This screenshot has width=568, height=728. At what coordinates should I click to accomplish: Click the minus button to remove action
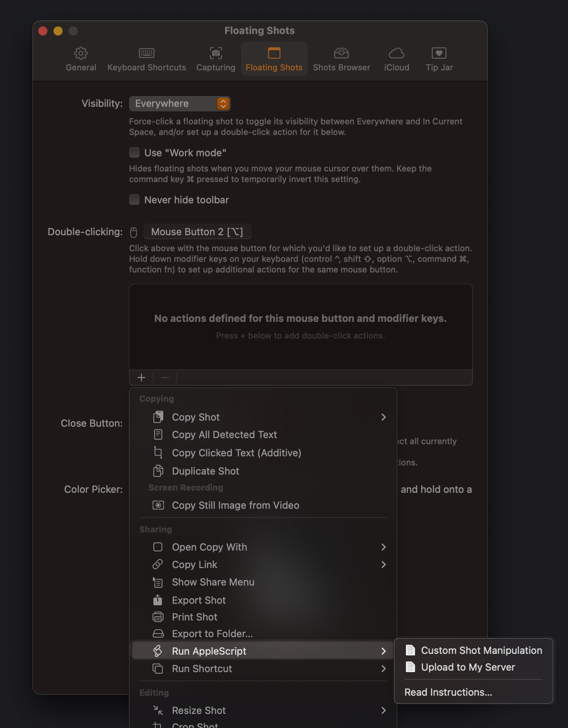[165, 377]
